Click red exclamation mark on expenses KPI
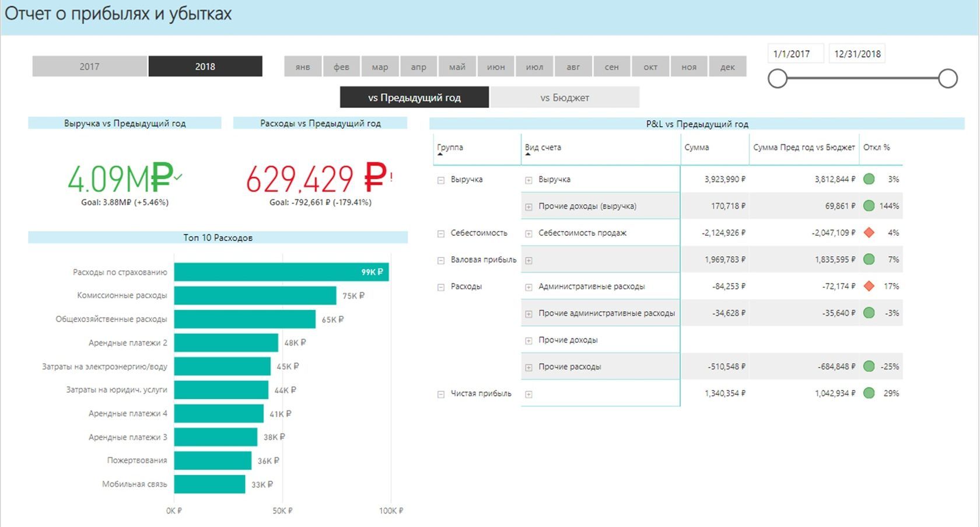Screen dimensions: 980x527 tap(391, 176)
